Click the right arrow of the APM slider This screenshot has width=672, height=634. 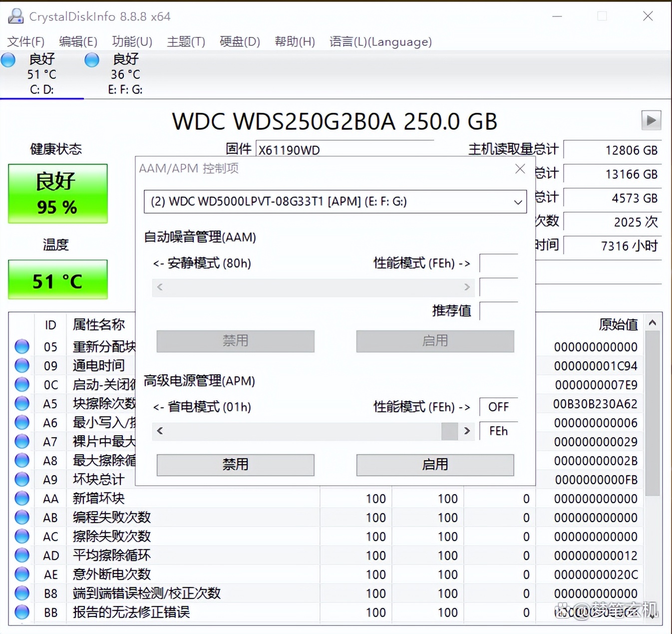point(467,431)
